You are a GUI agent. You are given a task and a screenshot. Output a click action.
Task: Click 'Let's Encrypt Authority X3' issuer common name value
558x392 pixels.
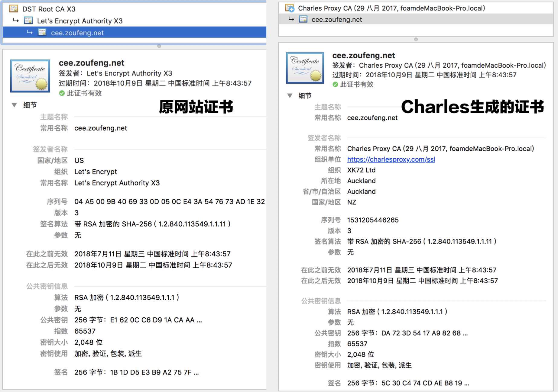(x=117, y=183)
